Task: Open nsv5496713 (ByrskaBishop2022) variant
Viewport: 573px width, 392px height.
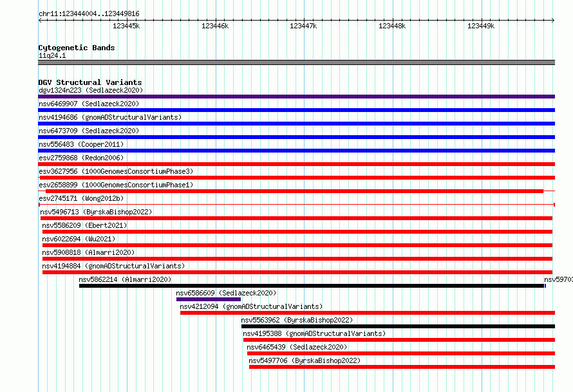Action: pos(96,212)
